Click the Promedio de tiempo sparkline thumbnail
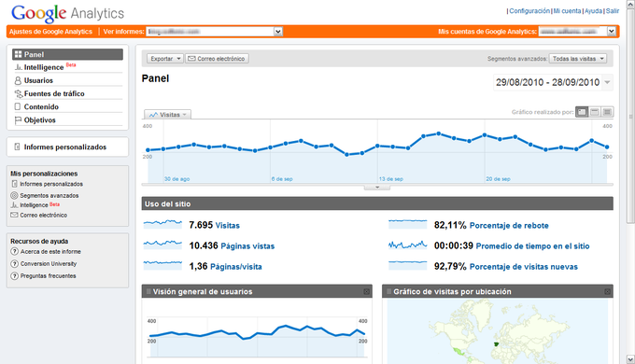This screenshot has width=635, height=364. (x=408, y=245)
